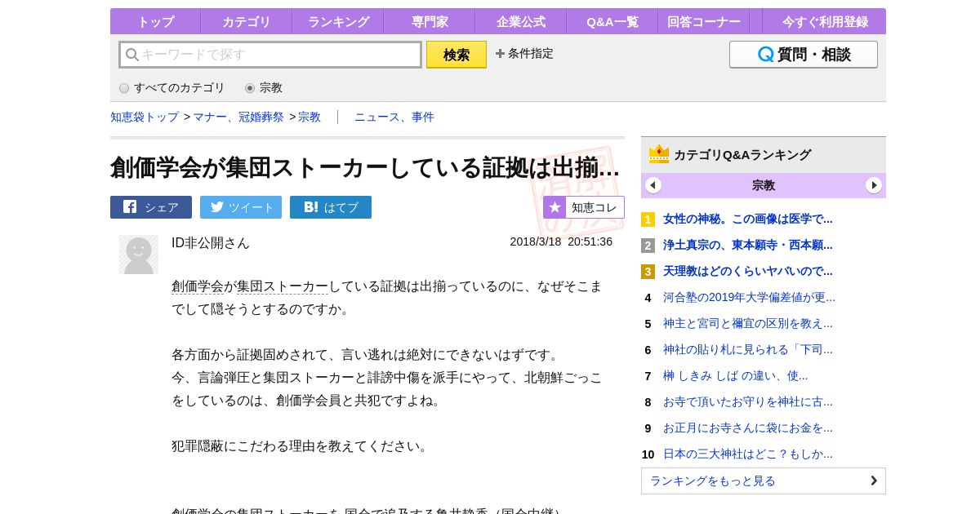Open rank 4 河合塾の2019年 question
This screenshot has width=980, height=514.
(x=749, y=297)
